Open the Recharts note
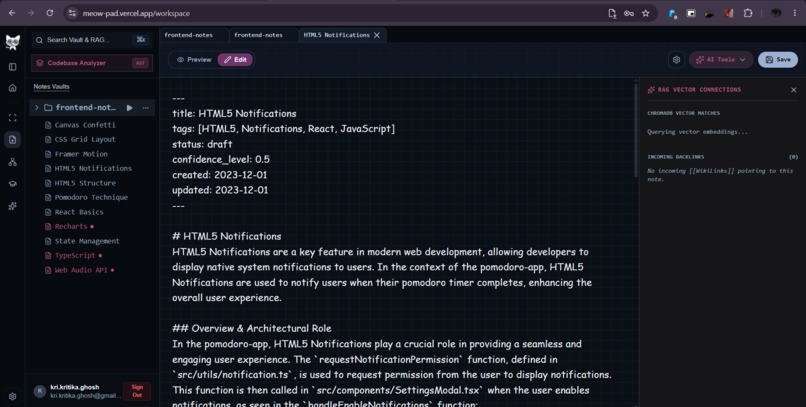This screenshot has width=806, height=407. tap(71, 227)
